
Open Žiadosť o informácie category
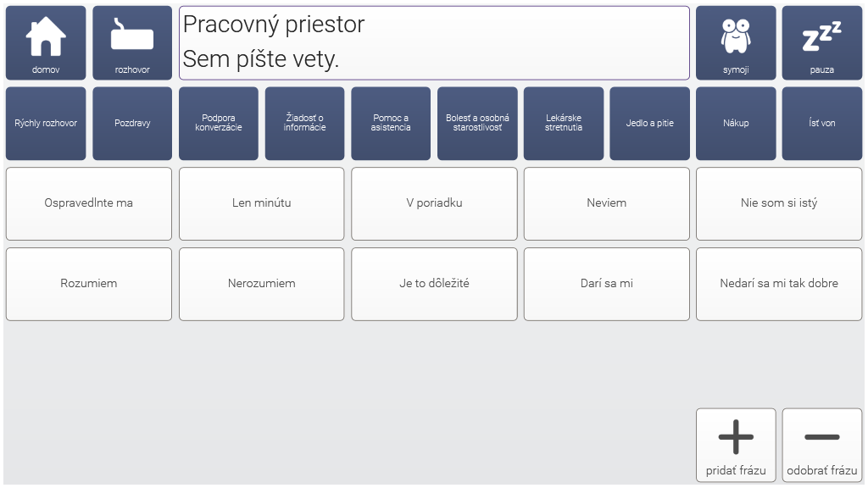point(304,124)
